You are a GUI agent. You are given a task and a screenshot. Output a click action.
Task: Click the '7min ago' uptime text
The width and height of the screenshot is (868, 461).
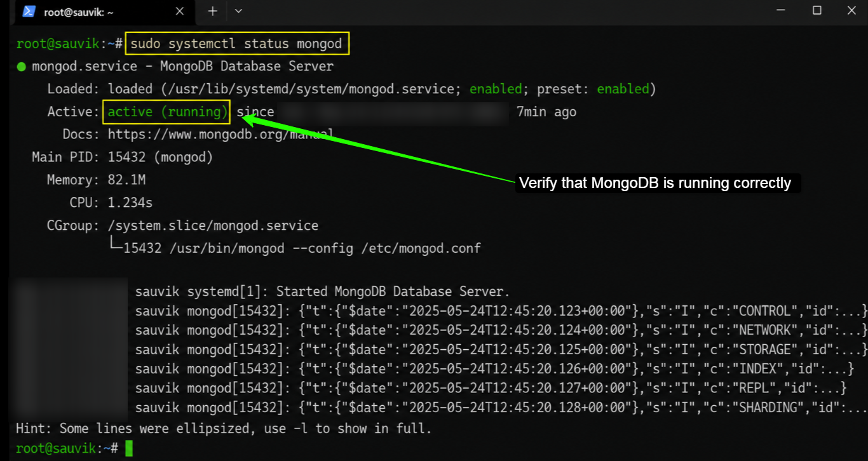point(546,112)
